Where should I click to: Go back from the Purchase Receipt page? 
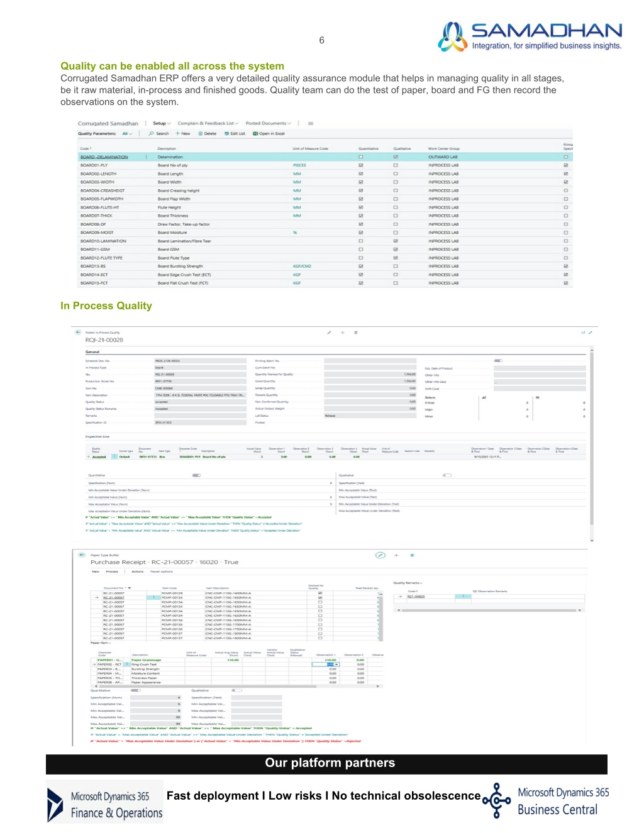pyautogui.click(x=82, y=555)
